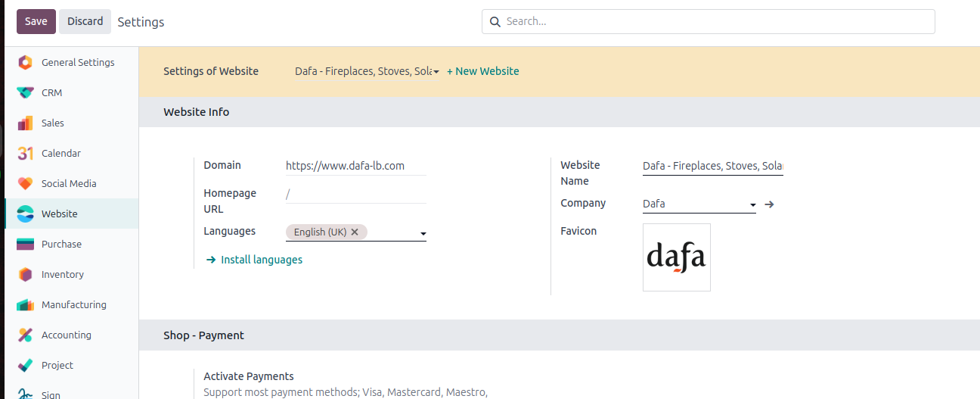Click the arrow icon before Install languages
The height and width of the screenshot is (399, 980).
click(211, 260)
